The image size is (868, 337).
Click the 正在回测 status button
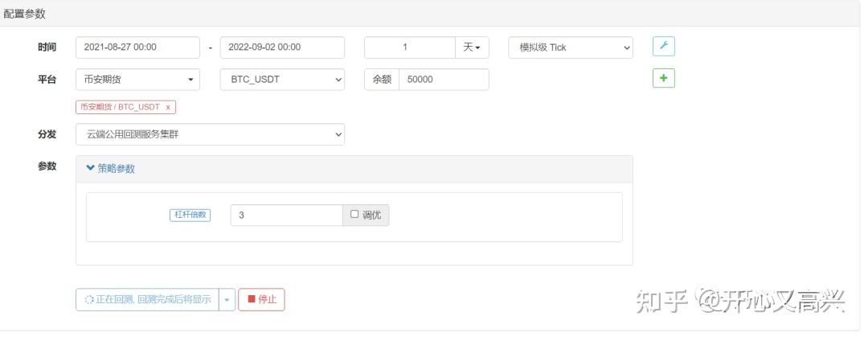[147, 299]
